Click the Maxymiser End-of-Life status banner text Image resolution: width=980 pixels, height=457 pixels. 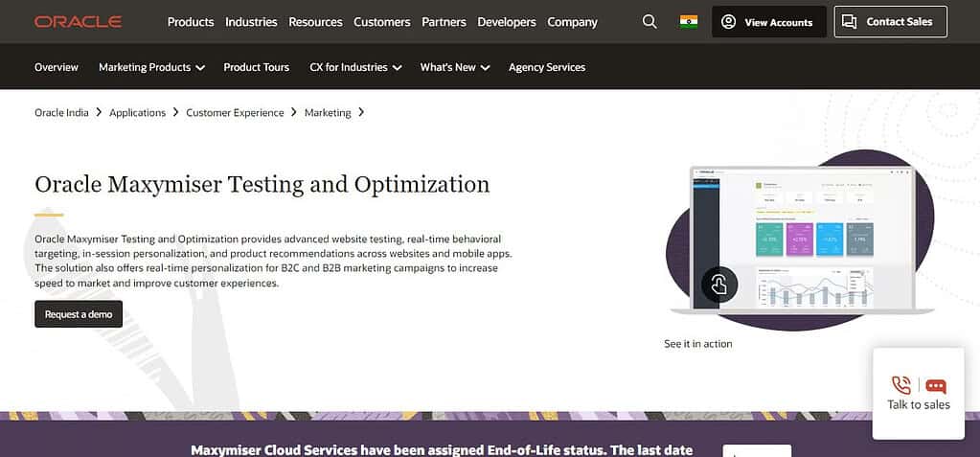(442, 450)
